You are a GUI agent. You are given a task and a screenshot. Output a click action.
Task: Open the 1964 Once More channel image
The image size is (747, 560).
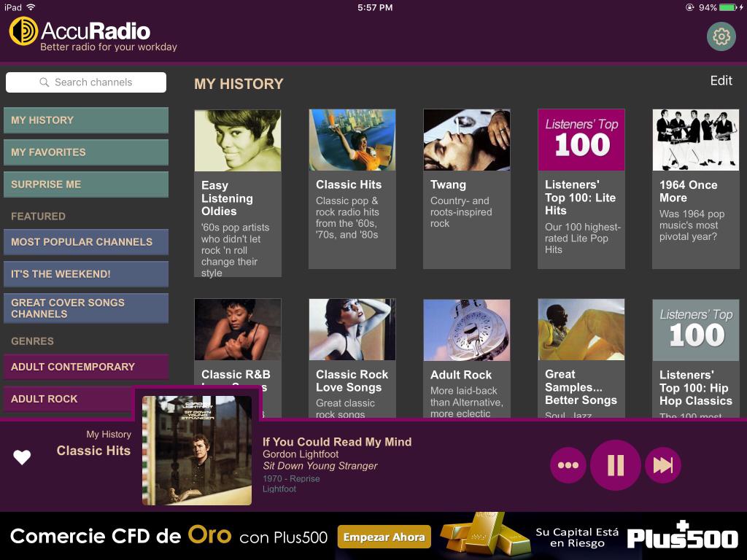pos(695,140)
